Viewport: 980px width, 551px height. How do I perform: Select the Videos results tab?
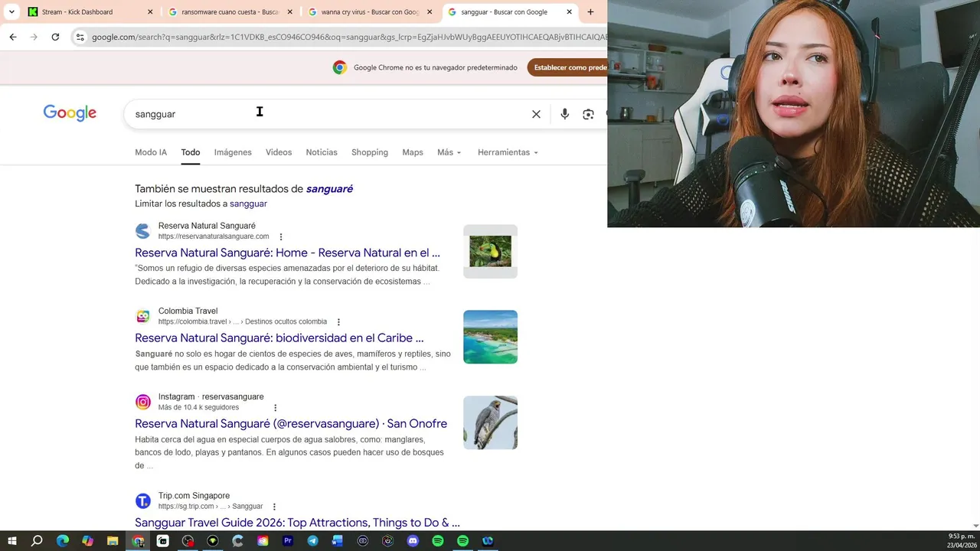(x=279, y=152)
